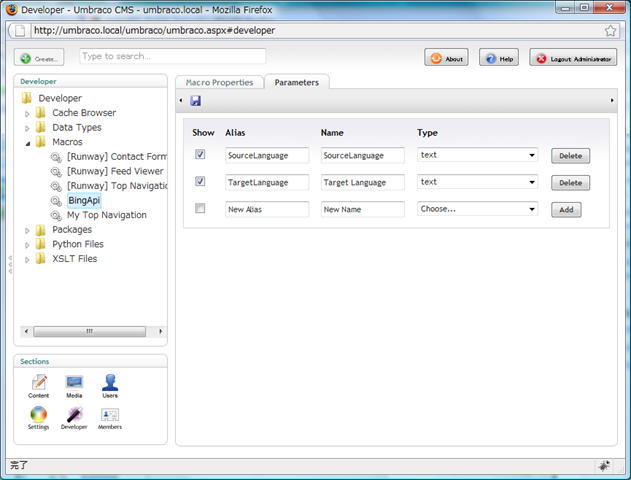
Task: Open the Choose... type dropdown
Action: click(478, 209)
